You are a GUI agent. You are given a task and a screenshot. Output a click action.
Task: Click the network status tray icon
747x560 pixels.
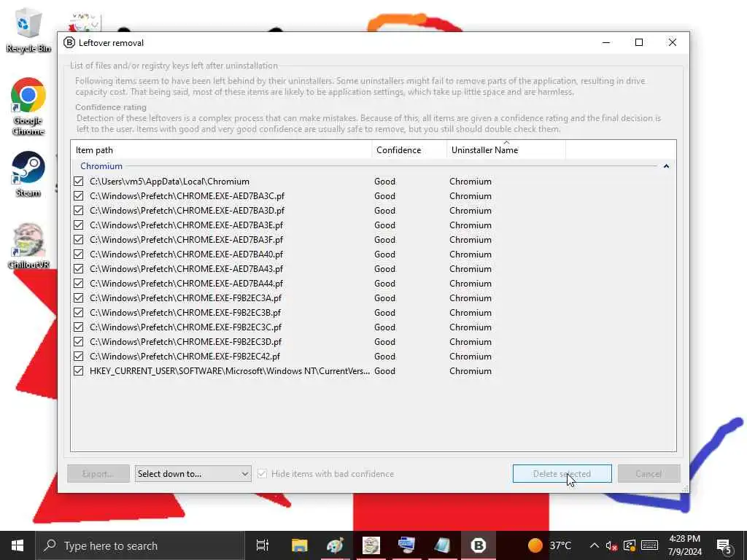630,545
